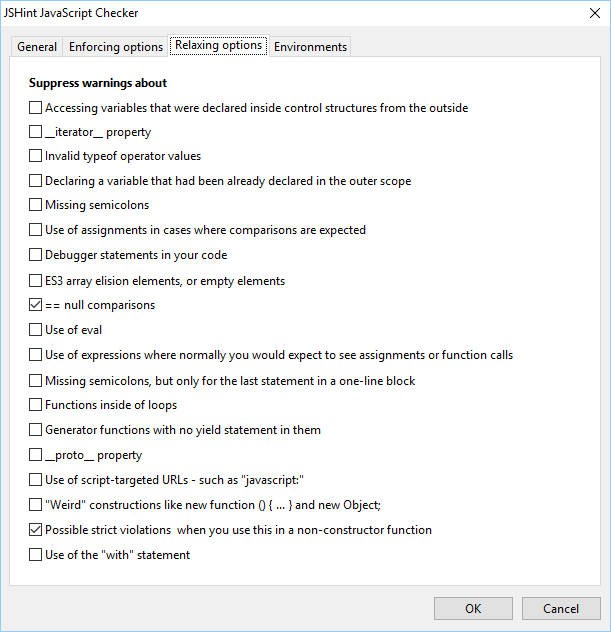This screenshot has width=611, height=632.
Task: Open the Enforcing options tab
Action: point(115,47)
